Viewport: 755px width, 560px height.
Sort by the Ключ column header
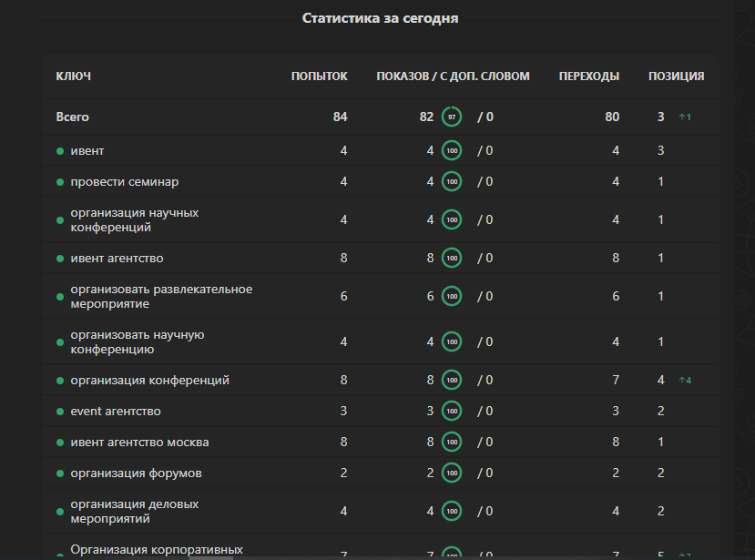(x=74, y=76)
